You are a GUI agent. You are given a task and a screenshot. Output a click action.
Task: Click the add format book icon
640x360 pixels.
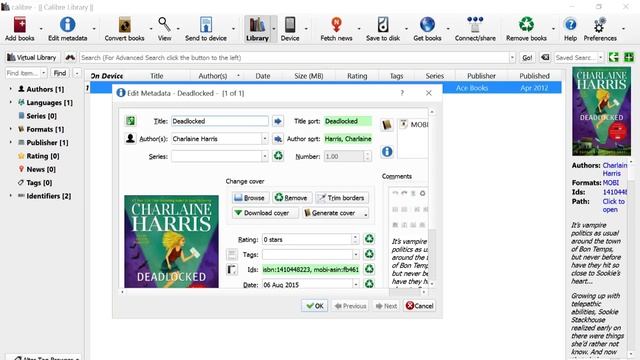coord(387,125)
